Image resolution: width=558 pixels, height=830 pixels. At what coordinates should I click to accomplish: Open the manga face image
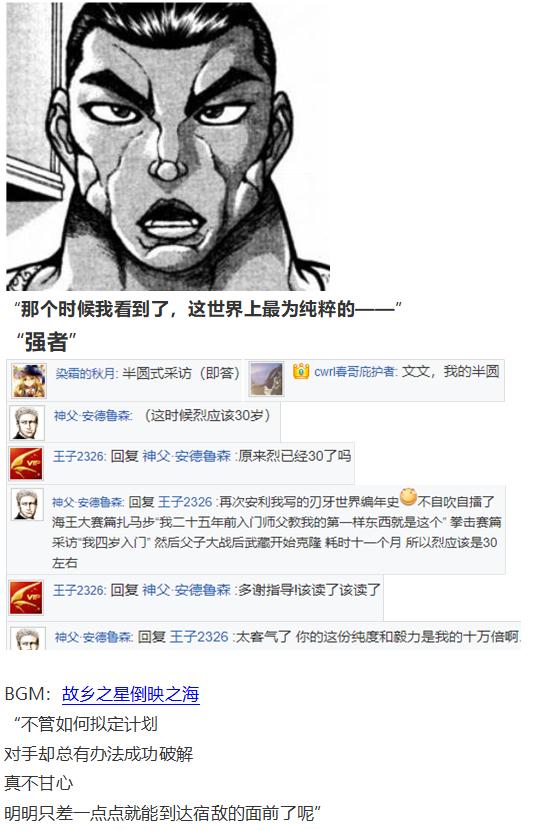pos(168,146)
